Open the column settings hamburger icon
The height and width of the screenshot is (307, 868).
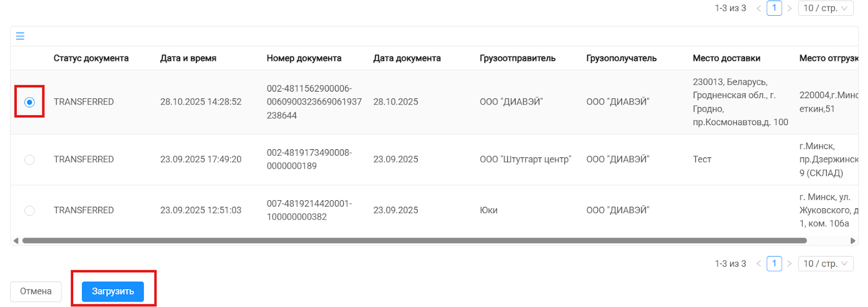tap(20, 36)
